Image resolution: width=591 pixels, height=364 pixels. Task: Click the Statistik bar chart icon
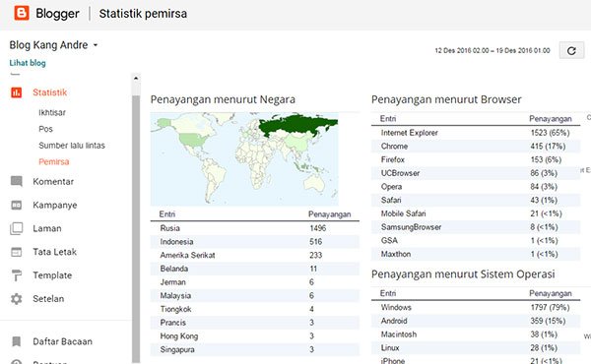(16, 92)
